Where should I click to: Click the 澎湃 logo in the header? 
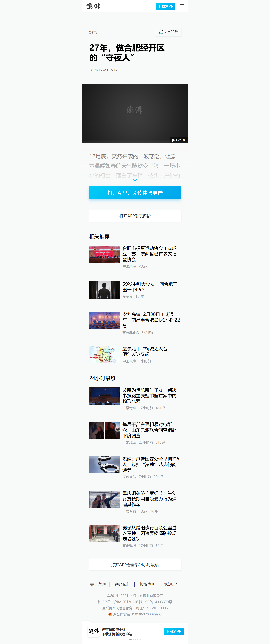tap(94, 6)
